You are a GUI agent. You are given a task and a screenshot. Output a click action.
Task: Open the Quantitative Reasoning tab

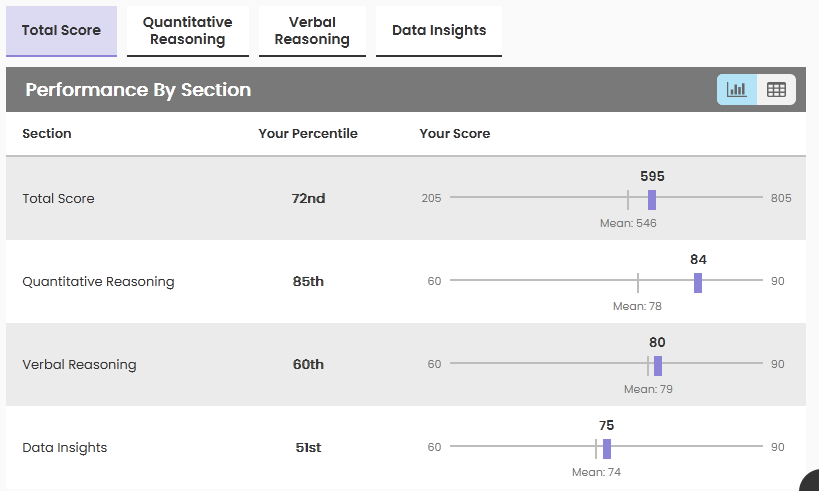click(x=187, y=30)
